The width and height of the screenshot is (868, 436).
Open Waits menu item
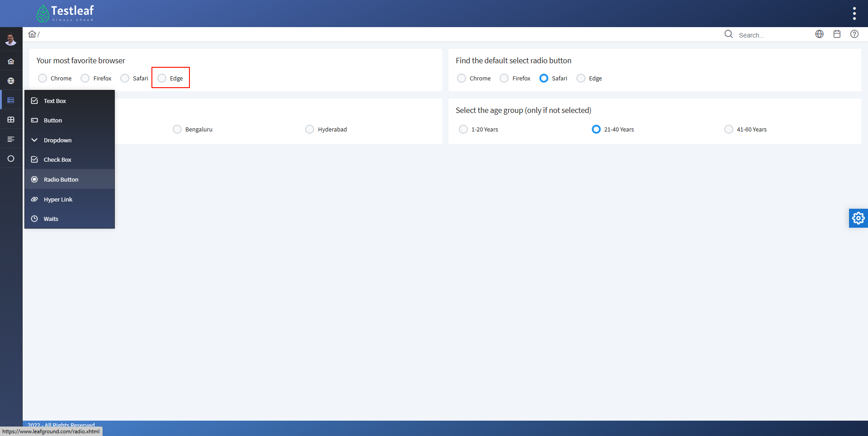[70, 219]
